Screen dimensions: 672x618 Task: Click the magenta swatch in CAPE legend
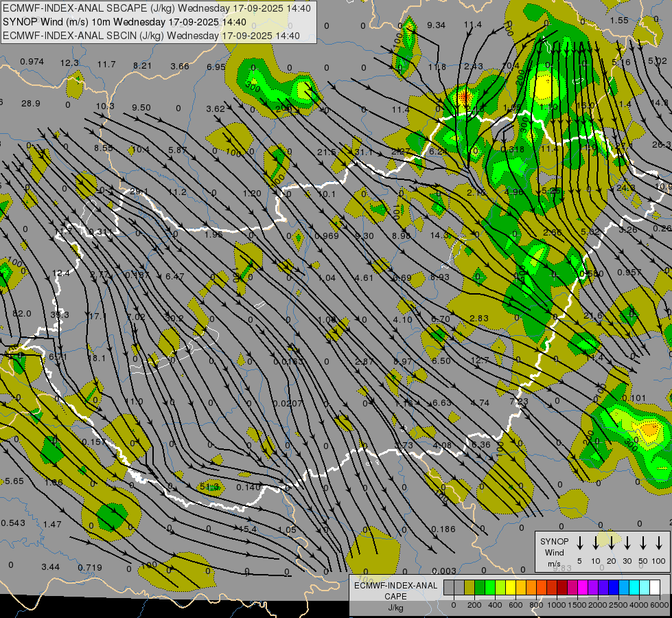point(583,588)
